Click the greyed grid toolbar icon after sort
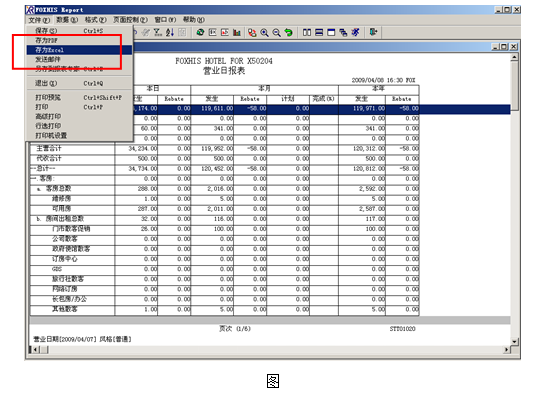The image size is (556, 393). (182, 33)
